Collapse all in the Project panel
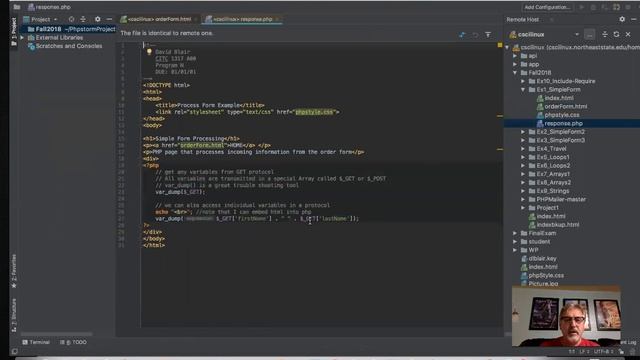 (x=83, y=19)
